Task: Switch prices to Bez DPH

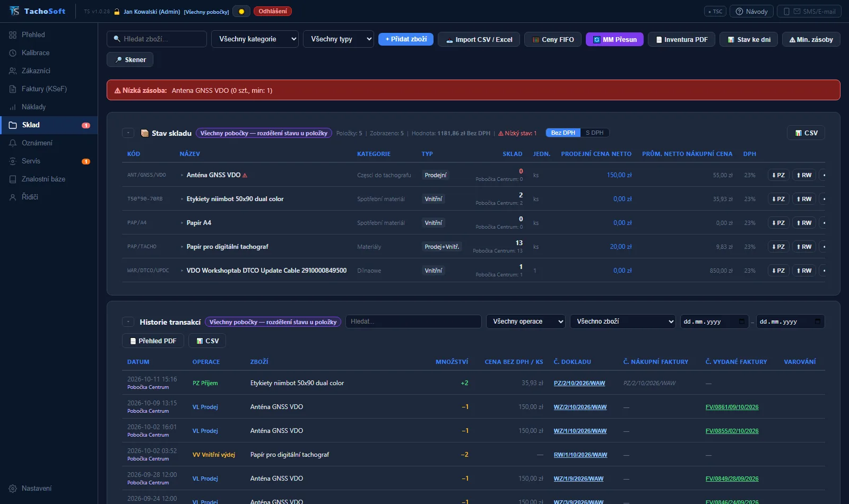Action: click(563, 133)
